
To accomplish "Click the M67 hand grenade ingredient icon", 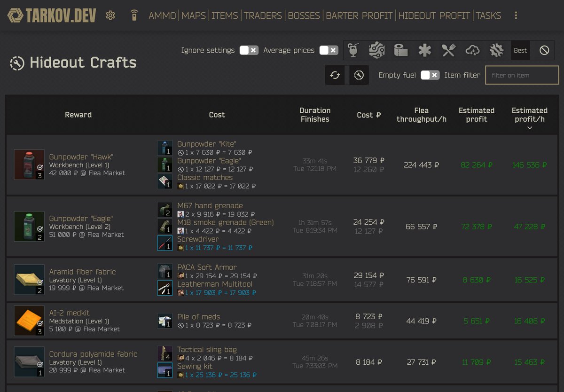I will click(x=164, y=210).
